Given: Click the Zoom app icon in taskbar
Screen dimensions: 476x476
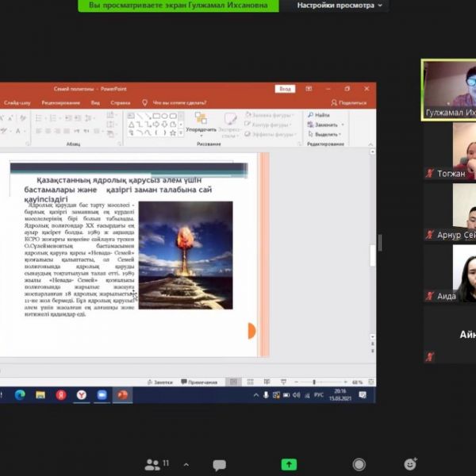Looking at the screenshot, I should click(102, 394).
